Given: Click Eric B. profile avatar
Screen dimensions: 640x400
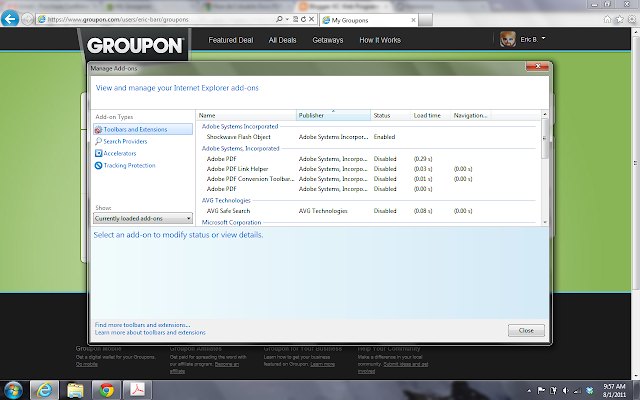Looking at the screenshot, I should 508,40.
